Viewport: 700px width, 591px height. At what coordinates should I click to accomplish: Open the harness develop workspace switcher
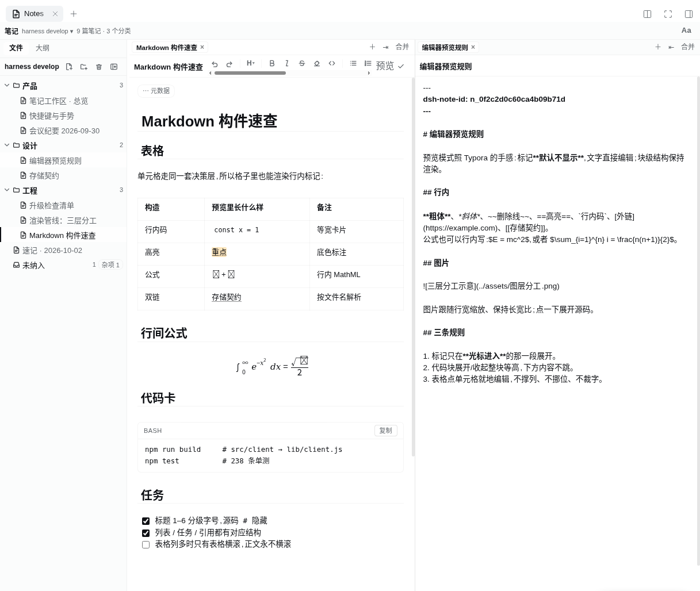48,31
